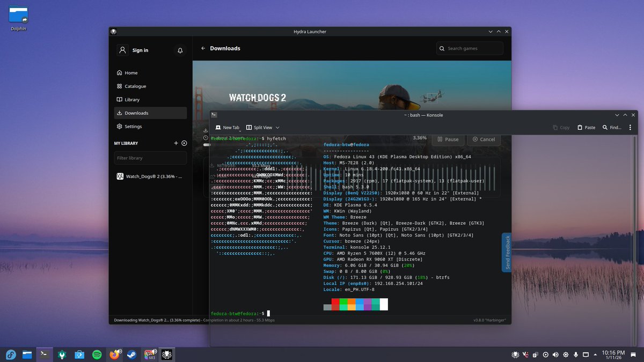Image resolution: width=644 pixels, height=362 pixels.
Task: Open the file manager from the taskbar
Action: tap(28, 354)
